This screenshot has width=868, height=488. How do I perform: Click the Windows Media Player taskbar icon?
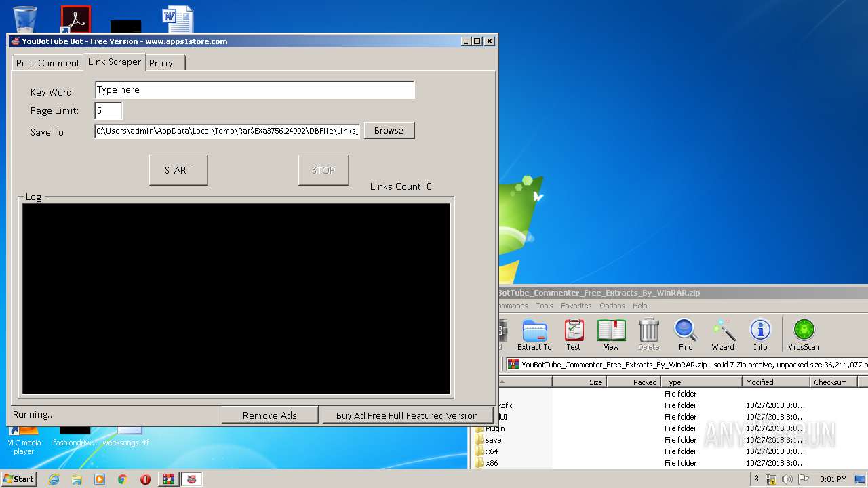point(100,479)
